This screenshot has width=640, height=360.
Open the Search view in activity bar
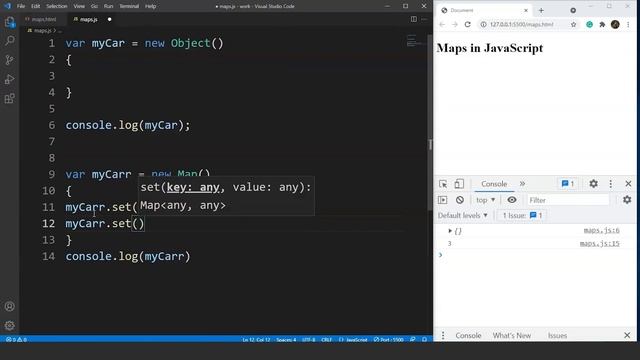(9, 40)
